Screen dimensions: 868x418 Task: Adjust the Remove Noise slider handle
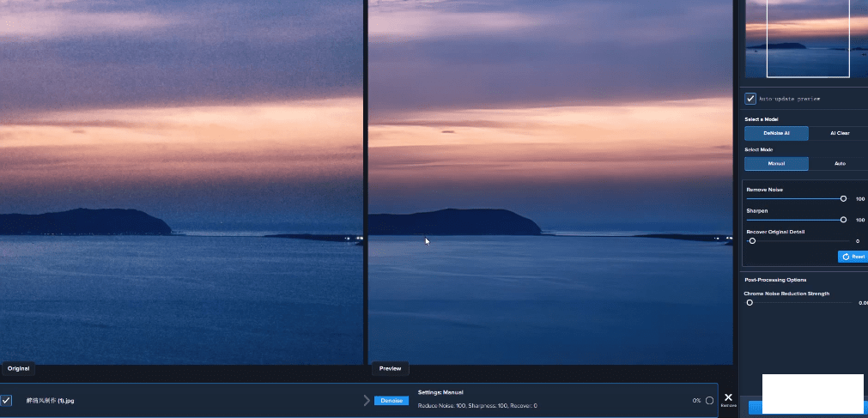pos(844,199)
